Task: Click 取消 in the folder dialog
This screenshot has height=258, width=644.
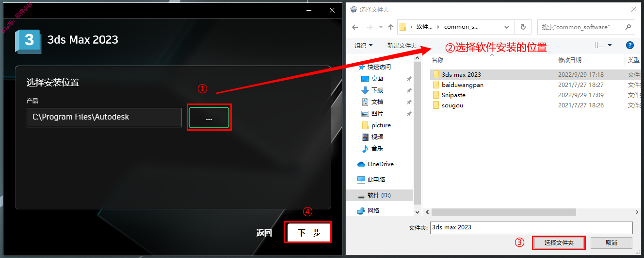Action: tap(612, 242)
